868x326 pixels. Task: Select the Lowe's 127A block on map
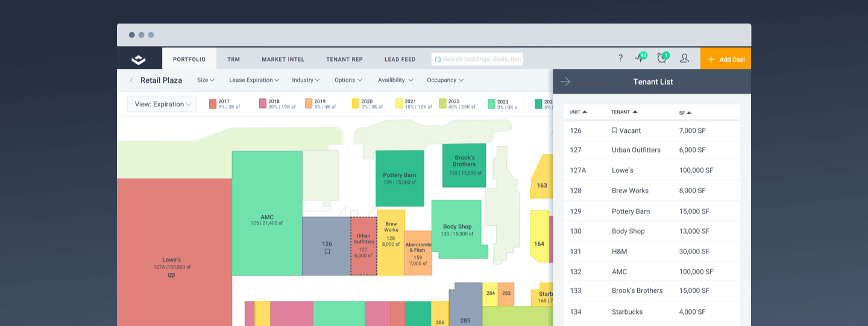click(x=174, y=252)
